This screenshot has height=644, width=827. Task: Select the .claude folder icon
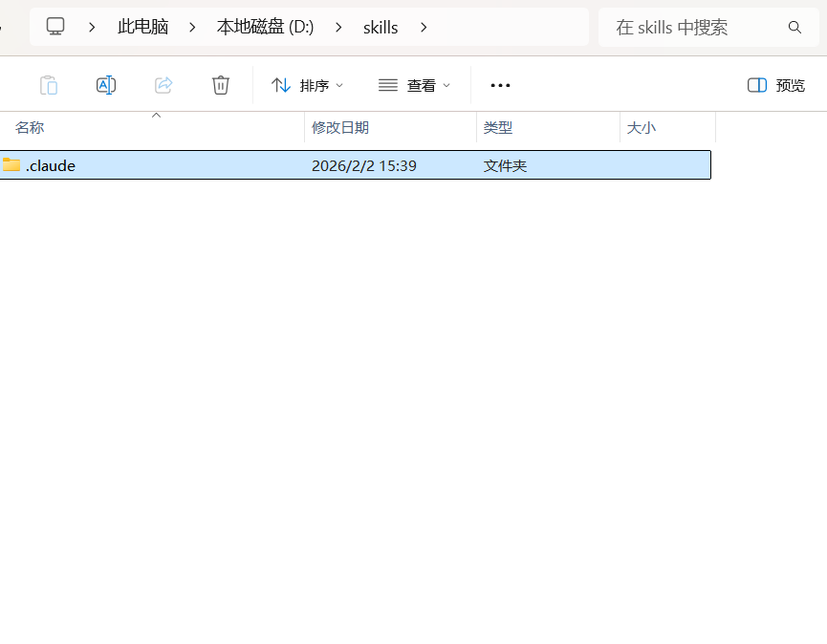coord(11,165)
